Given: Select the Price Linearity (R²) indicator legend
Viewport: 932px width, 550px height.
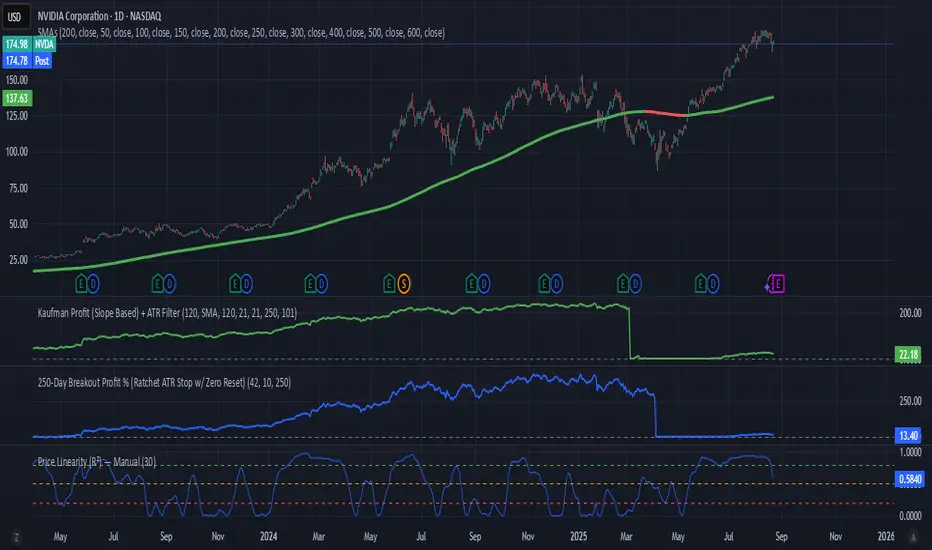Looking at the screenshot, I should click(x=97, y=461).
